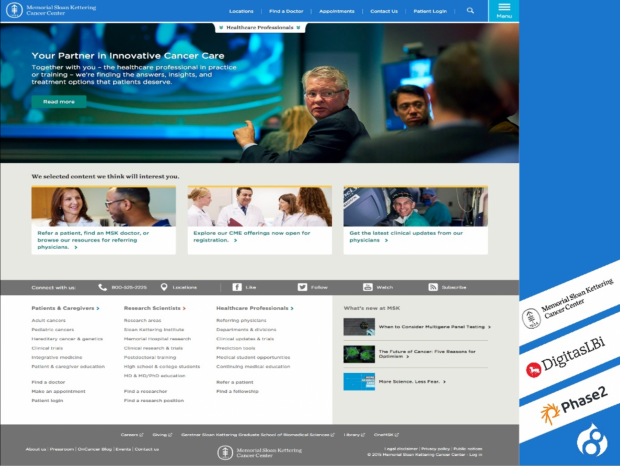Click the MSK seal logo on banner
This screenshot has height=466, width=620.
531,318
